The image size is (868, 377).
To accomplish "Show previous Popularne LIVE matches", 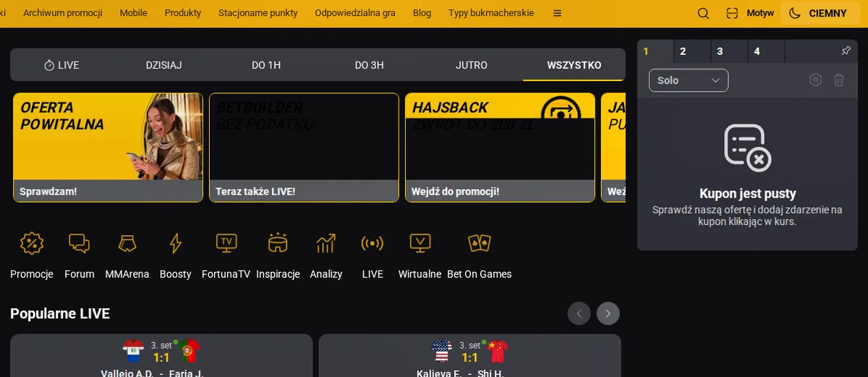I will 579,313.
